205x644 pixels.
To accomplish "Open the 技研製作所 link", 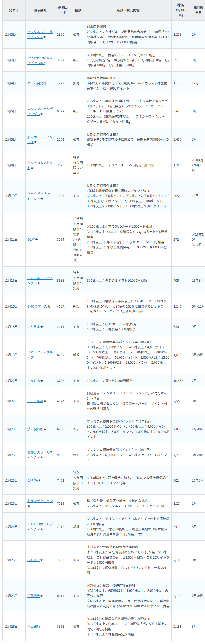I will pyautogui.click(x=35, y=429).
